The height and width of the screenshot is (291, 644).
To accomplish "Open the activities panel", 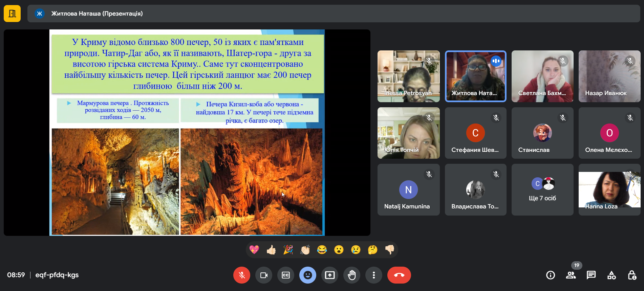I will 611,275.
